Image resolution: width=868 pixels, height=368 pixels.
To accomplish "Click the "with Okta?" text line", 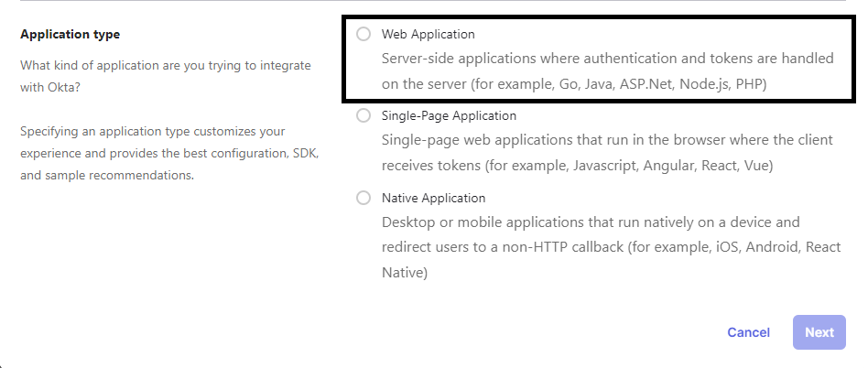I will tap(50, 88).
